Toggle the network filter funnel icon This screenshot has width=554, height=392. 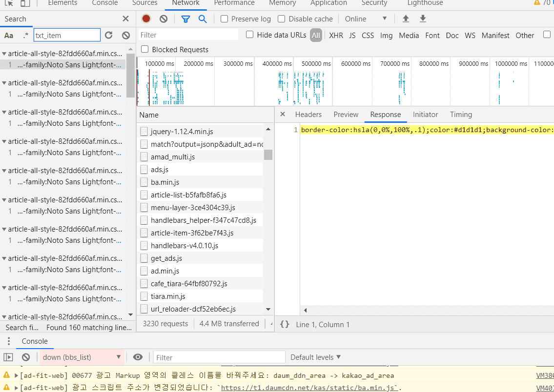185,19
